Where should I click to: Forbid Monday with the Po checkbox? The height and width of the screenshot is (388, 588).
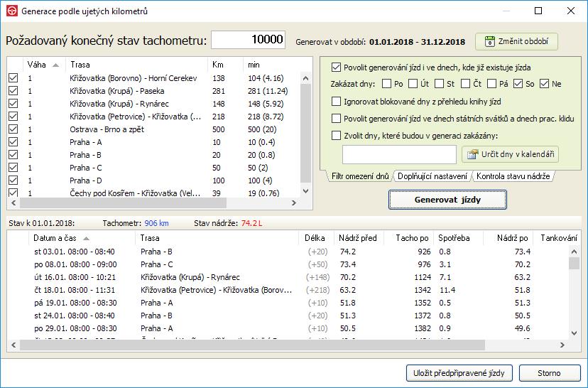click(x=386, y=84)
